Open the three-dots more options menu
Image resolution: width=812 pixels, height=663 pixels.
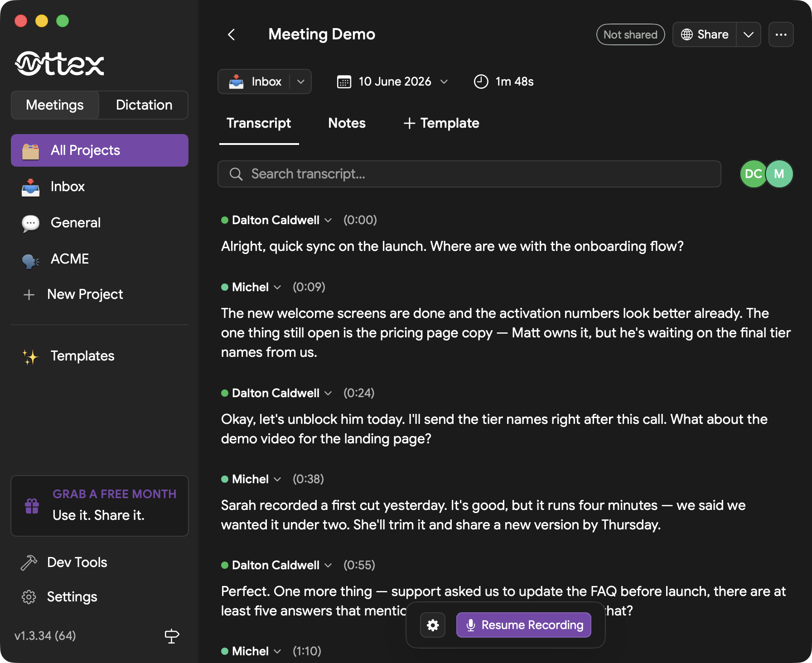point(781,34)
